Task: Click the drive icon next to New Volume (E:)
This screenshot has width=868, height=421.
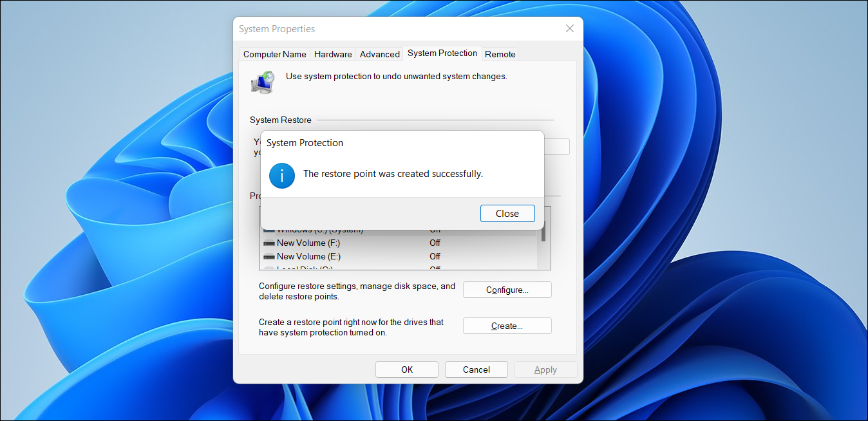Action: tap(269, 256)
